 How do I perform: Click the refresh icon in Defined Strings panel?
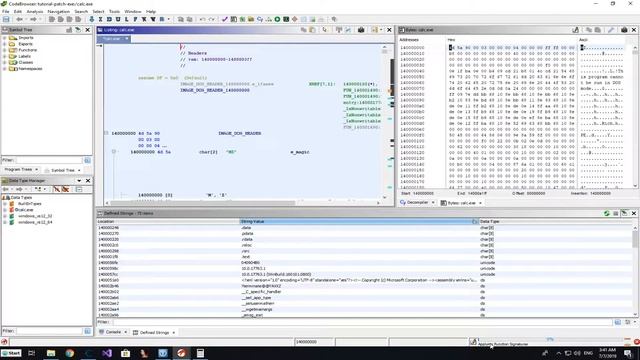607,213
